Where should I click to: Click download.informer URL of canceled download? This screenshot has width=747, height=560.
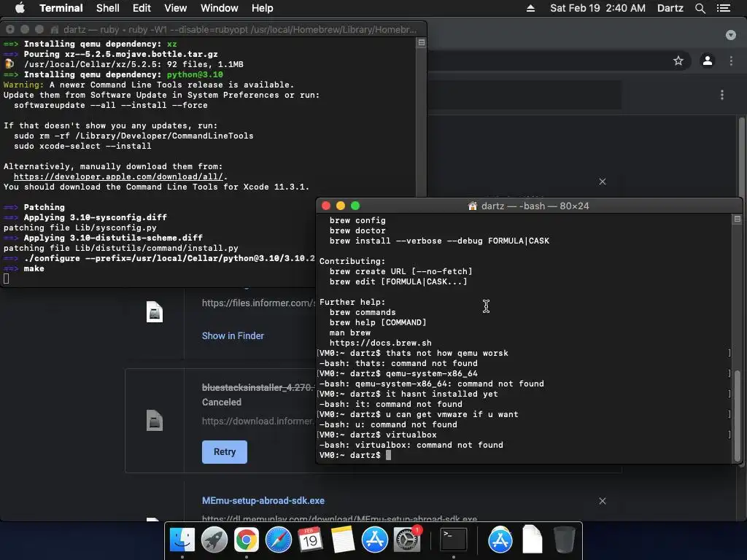coord(258,421)
